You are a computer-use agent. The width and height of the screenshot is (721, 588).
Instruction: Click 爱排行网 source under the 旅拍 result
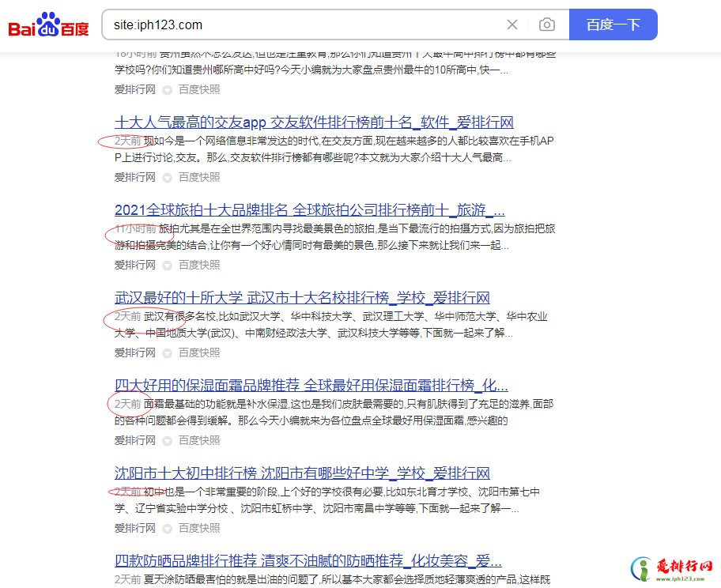[134, 266]
